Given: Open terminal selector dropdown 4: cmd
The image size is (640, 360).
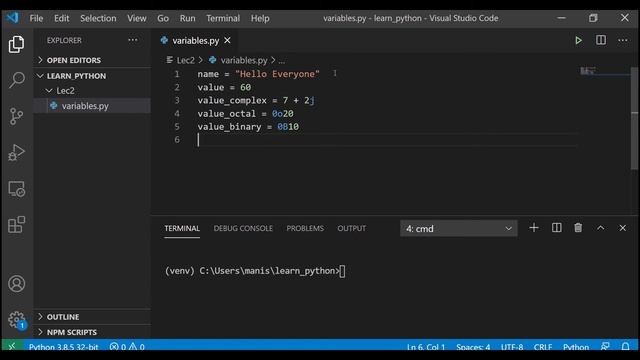Looking at the screenshot, I should [459, 229].
